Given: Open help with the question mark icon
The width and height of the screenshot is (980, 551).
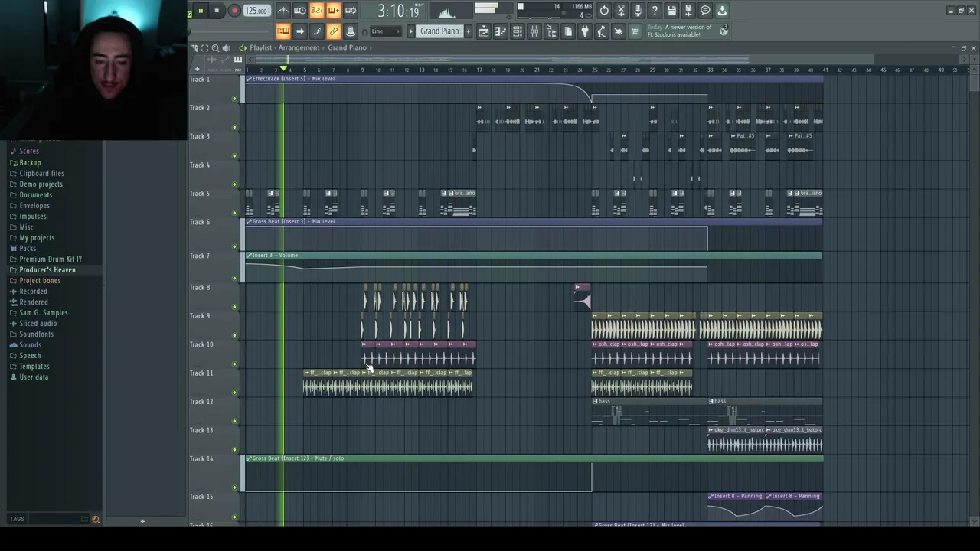Looking at the screenshot, I should [655, 11].
